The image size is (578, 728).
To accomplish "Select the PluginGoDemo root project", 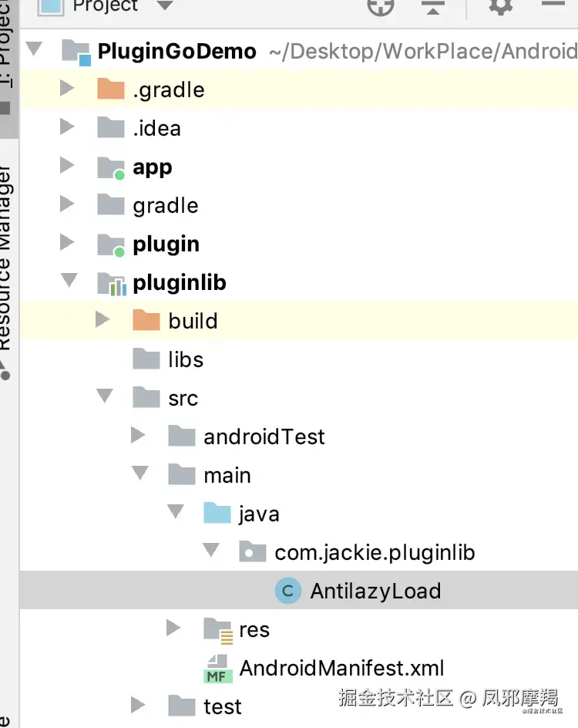I will pos(177,52).
